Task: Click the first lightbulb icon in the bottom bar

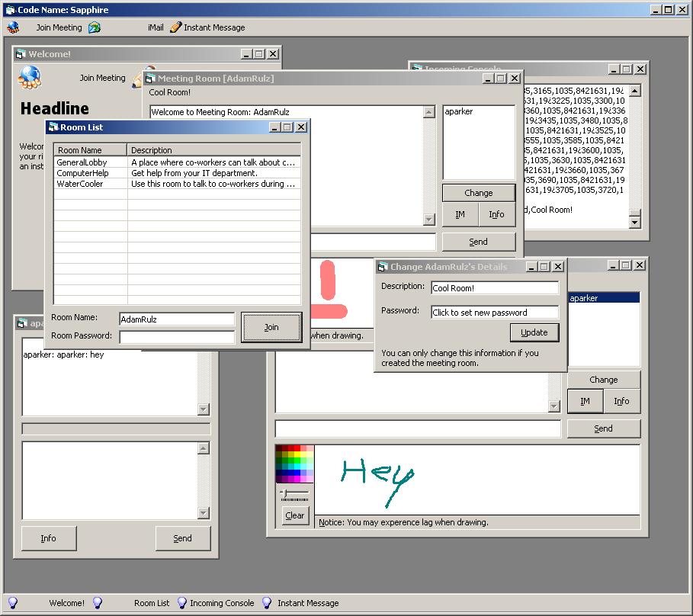Action: (12, 603)
